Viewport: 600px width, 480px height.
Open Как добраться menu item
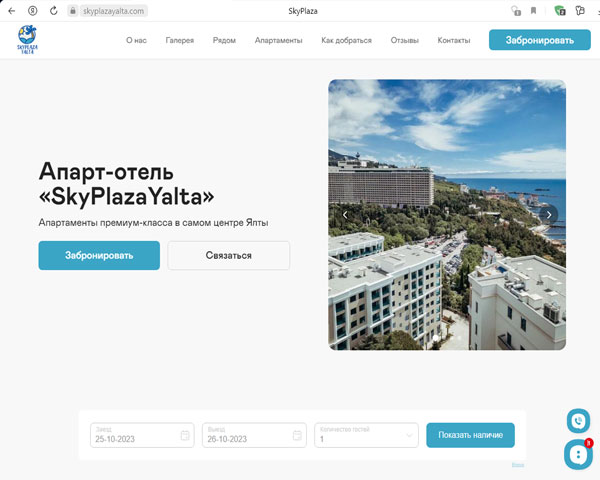346,40
